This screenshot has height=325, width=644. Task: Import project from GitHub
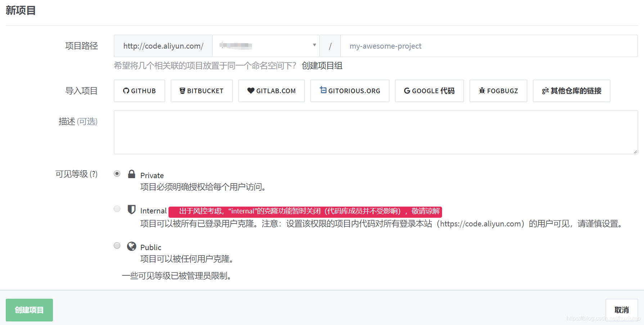coord(139,91)
